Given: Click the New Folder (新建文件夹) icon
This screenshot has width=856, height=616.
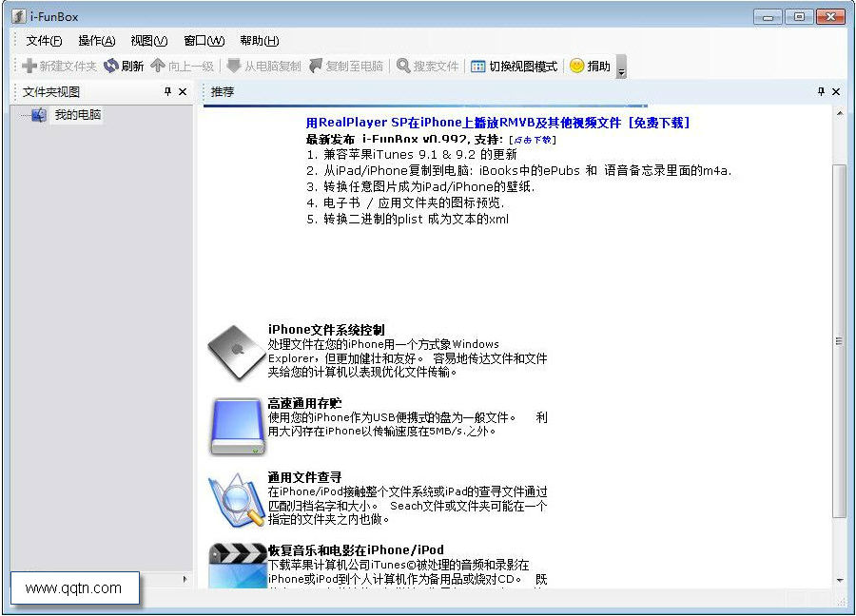Looking at the screenshot, I should tap(29, 67).
